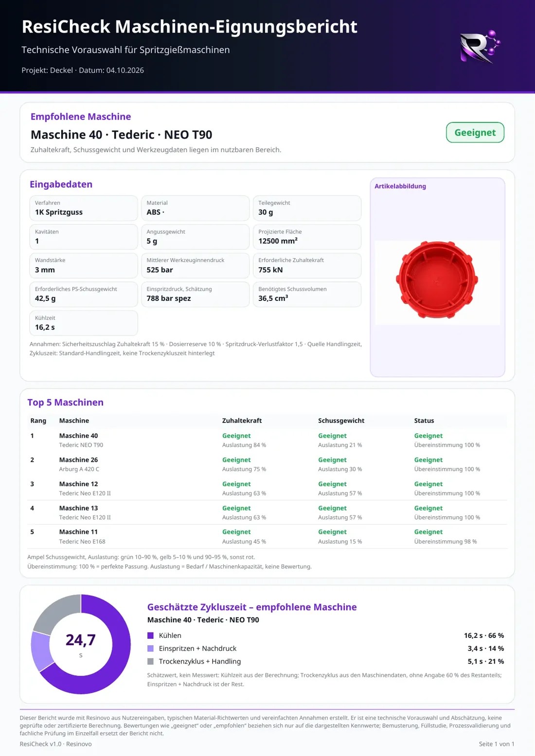535x756 pixels.
Task: Select Benötigtes Schussvolumen field 36,5 cm³
Action: [x=307, y=294]
